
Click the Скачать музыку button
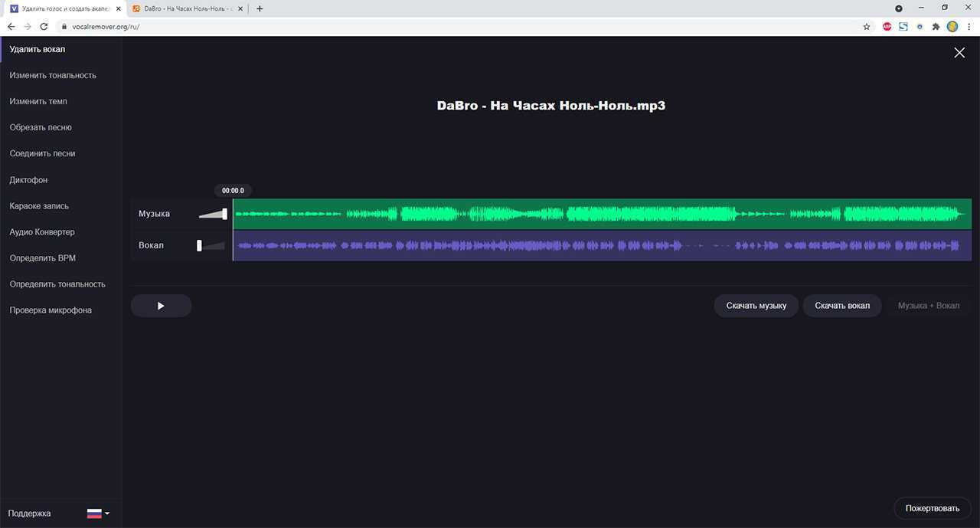click(x=756, y=306)
